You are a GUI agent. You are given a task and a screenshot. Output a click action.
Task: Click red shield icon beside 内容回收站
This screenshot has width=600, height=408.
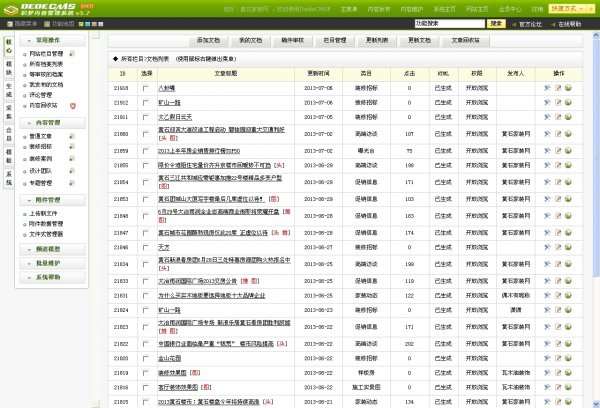pos(73,106)
